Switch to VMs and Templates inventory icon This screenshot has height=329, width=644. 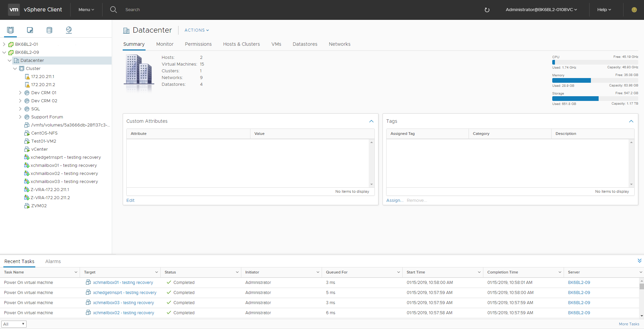(x=30, y=30)
